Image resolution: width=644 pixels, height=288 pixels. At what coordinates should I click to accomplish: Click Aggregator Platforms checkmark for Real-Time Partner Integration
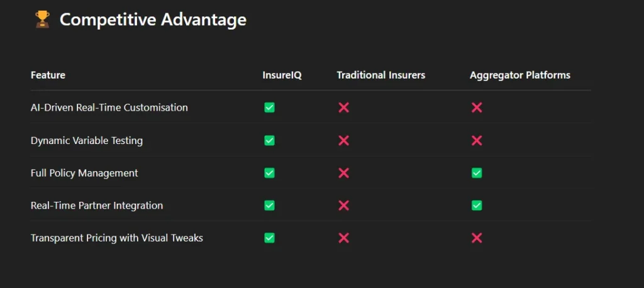[477, 206]
